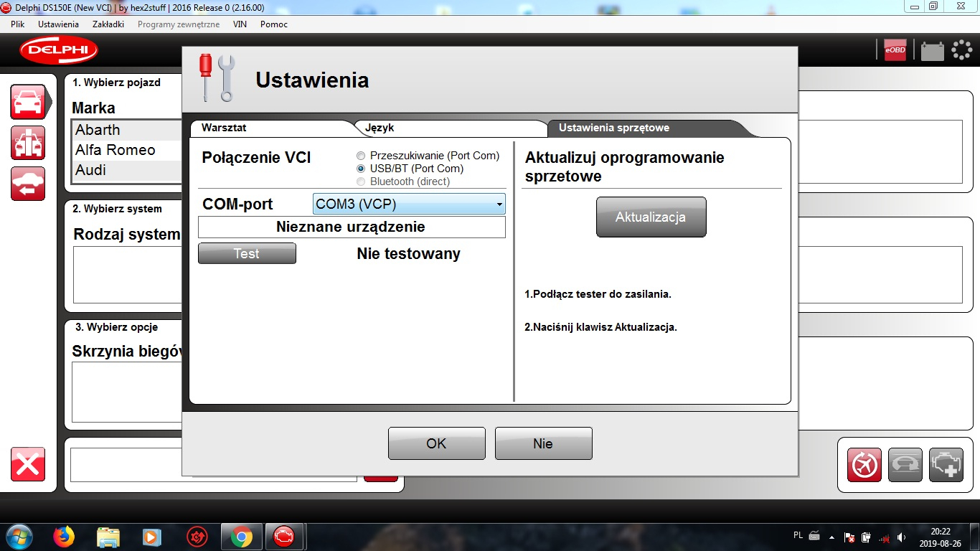Click the car with back arrow sidebar icon
The width and height of the screenshot is (980, 551).
point(28,184)
